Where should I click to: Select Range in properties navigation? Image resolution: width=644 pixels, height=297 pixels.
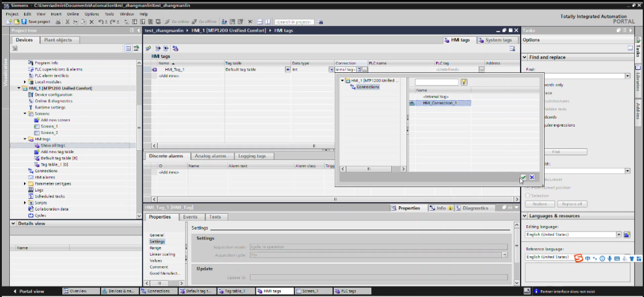[x=155, y=248]
